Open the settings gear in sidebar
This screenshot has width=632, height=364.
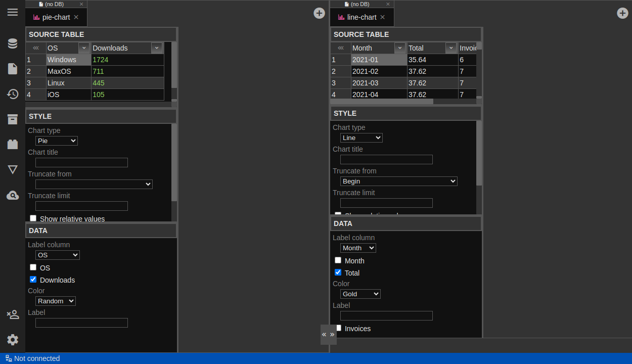[x=13, y=340]
